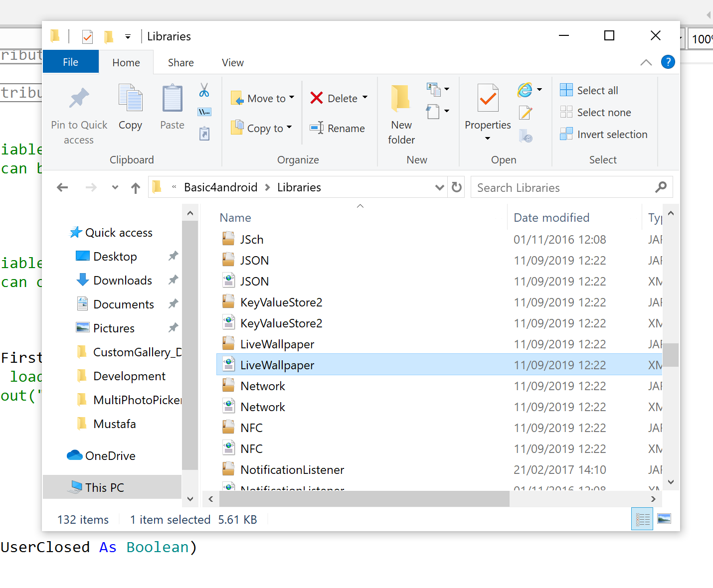The width and height of the screenshot is (713, 588).
Task: Expand the Properties dropdown arrow
Action: [488, 139]
